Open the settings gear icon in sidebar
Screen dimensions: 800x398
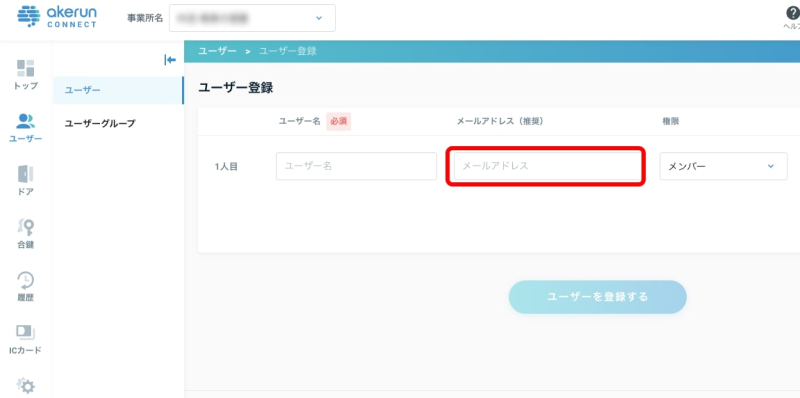click(26, 386)
